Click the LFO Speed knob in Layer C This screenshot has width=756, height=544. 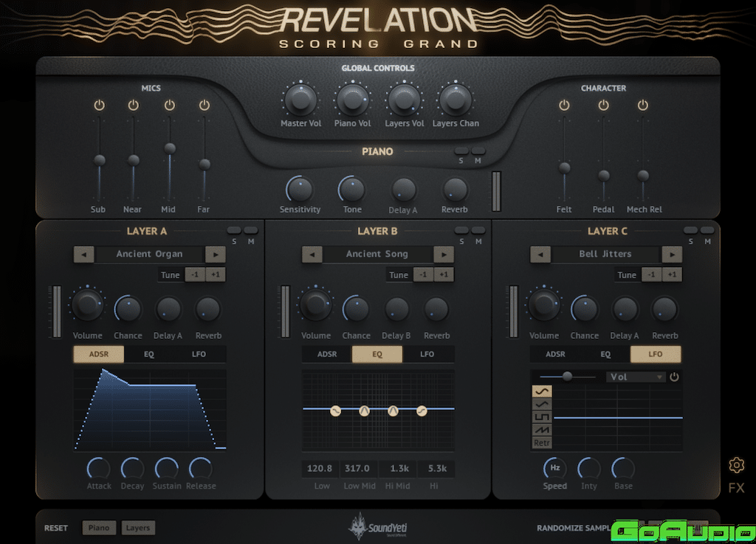(x=555, y=468)
